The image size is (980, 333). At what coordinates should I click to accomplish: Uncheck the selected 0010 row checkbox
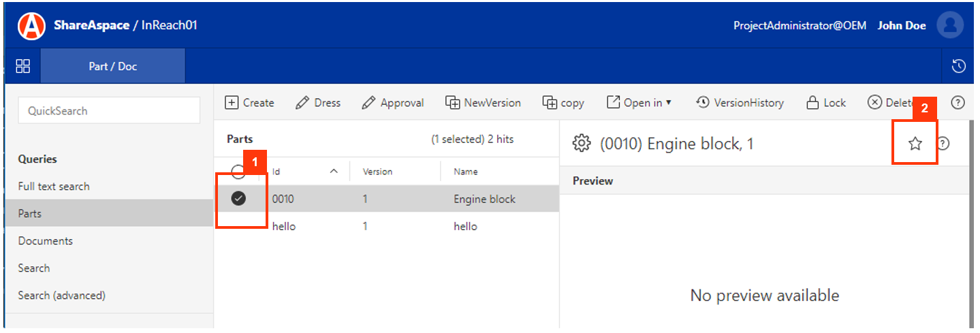click(x=238, y=199)
